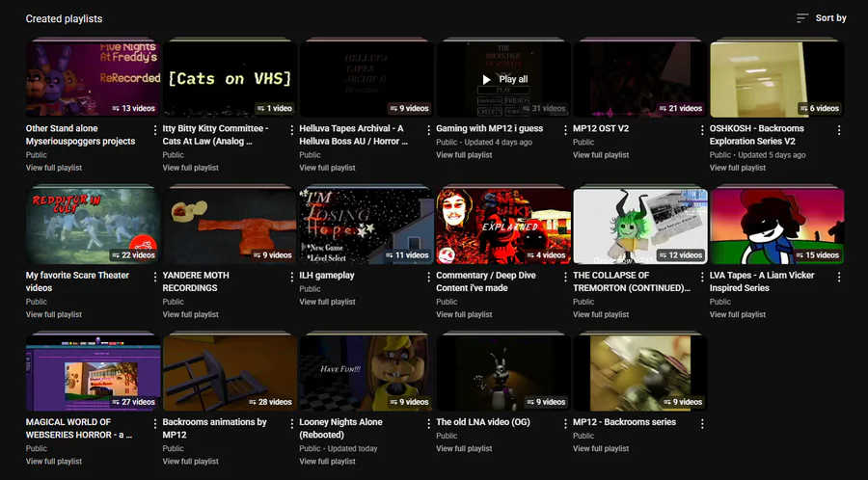Click the 'Created playlists' heading

(x=65, y=19)
